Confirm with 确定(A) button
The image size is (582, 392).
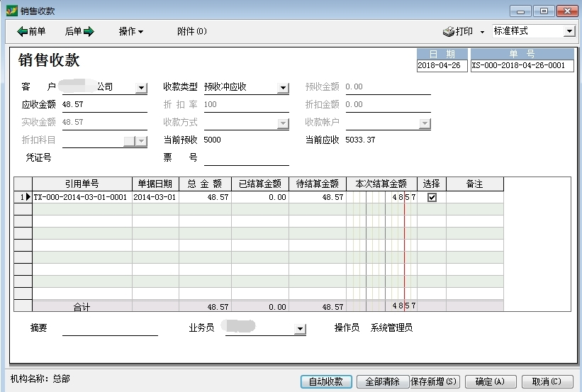[491, 381]
